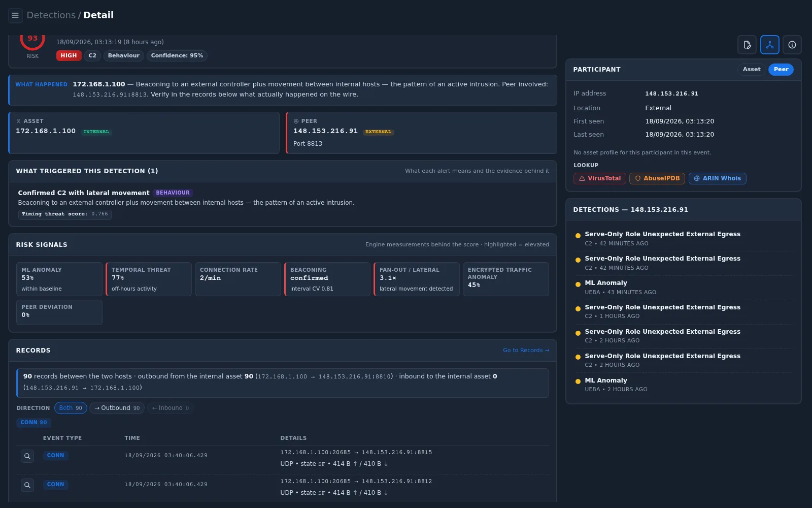Click the Confirmed C2 with lateral movement title
The image size is (812, 508).
tap(84, 193)
